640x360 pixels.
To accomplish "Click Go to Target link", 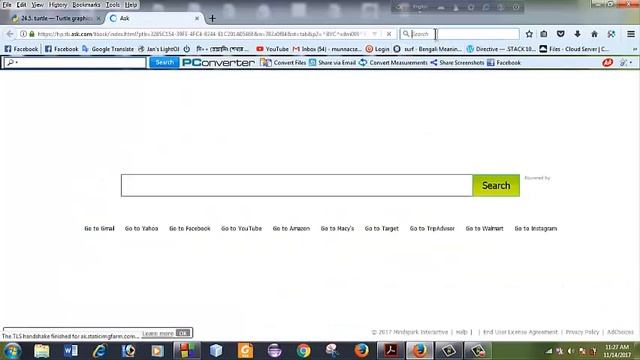I will (382, 229).
